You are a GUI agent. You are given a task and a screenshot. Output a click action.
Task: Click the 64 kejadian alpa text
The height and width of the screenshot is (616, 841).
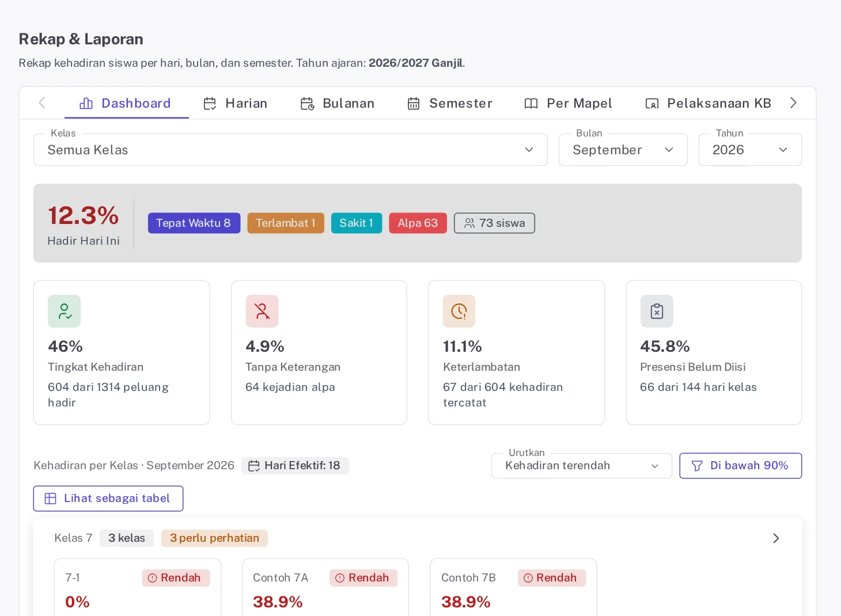click(x=290, y=387)
